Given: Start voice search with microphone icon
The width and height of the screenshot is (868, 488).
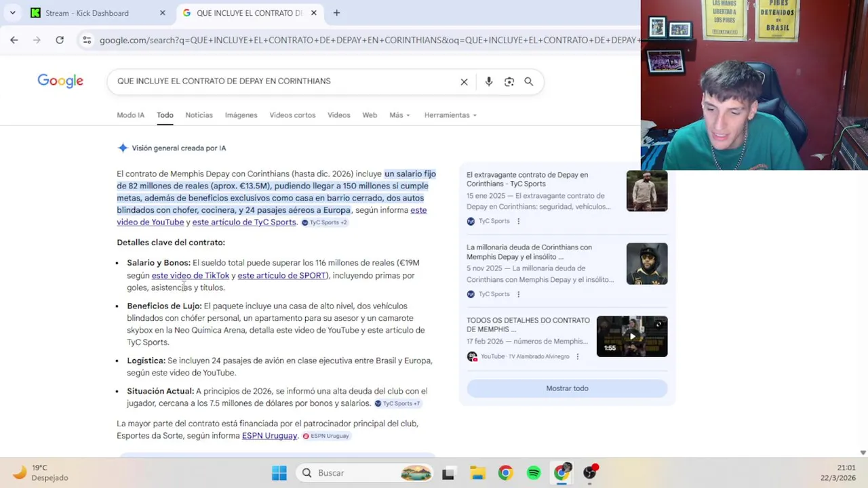Looking at the screenshot, I should pos(489,82).
